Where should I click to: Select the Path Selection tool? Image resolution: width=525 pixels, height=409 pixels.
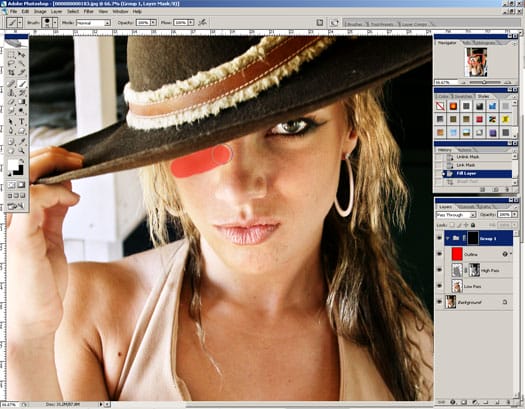click(11, 121)
